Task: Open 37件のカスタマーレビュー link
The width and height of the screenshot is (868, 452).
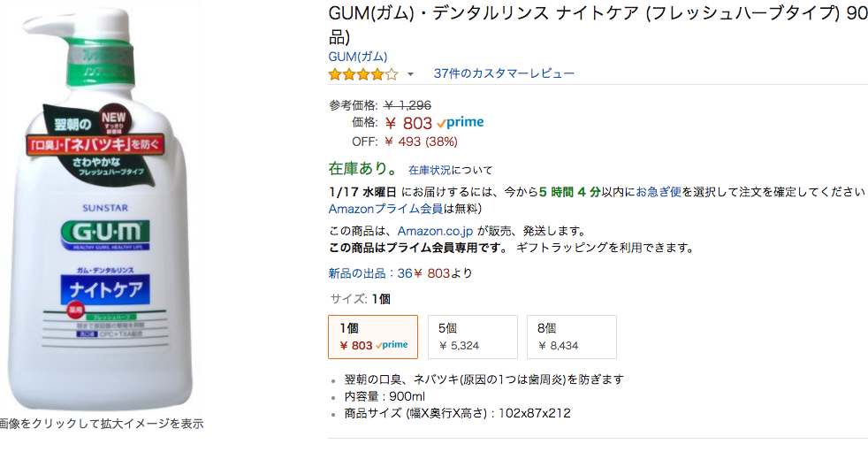Action: pyautogui.click(x=504, y=73)
